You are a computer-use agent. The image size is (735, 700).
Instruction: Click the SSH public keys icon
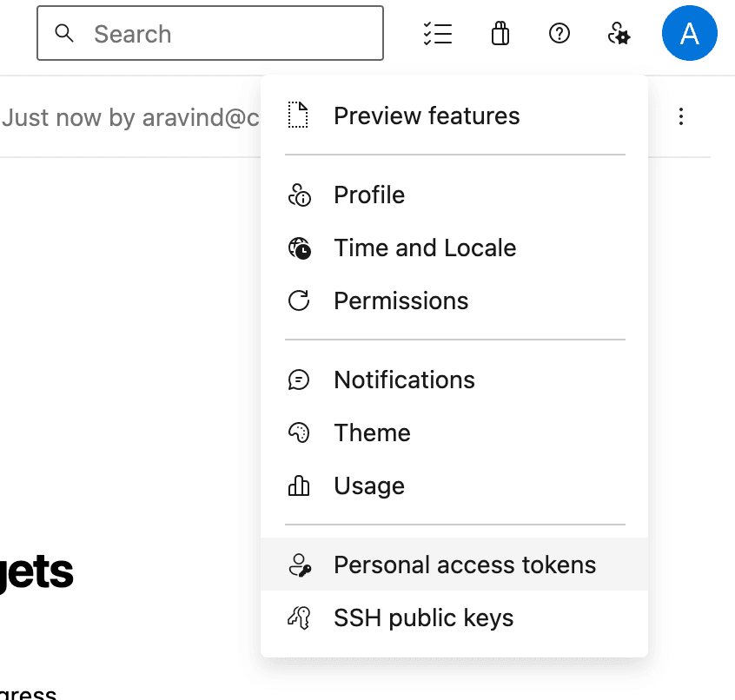tap(299, 618)
